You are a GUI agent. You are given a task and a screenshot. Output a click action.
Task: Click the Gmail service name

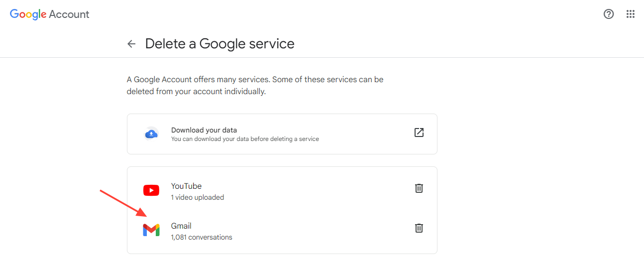(181, 226)
